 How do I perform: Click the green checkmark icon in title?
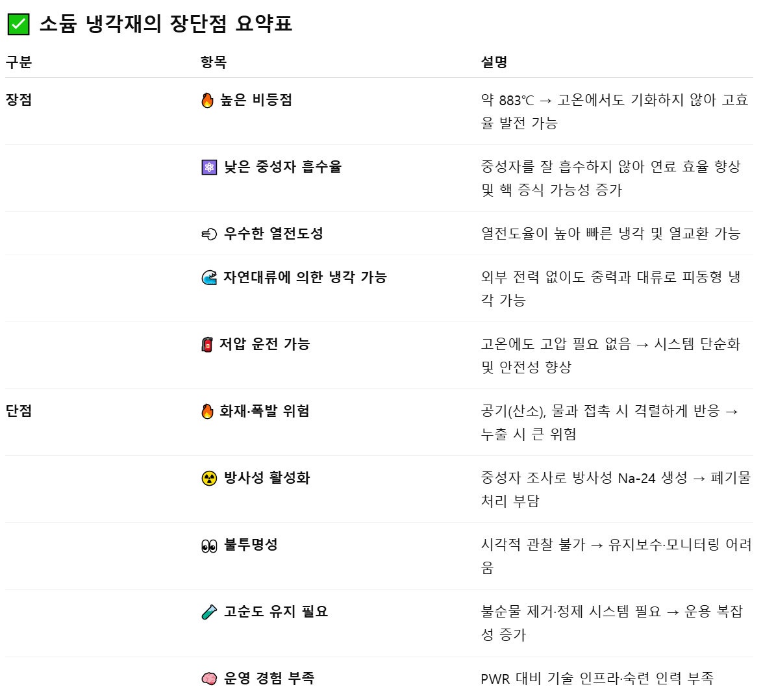click(x=18, y=25)
